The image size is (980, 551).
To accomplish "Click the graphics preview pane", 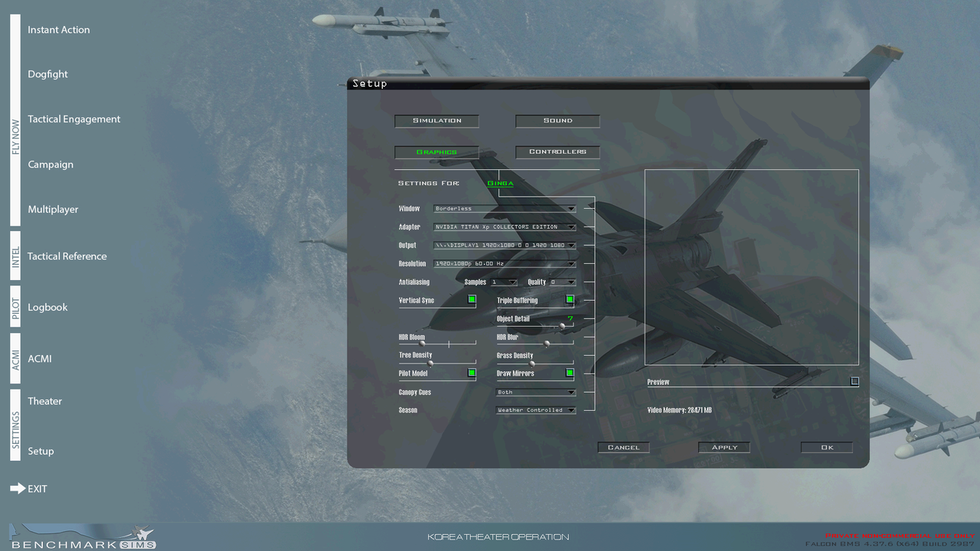I will tap(751, 267).
